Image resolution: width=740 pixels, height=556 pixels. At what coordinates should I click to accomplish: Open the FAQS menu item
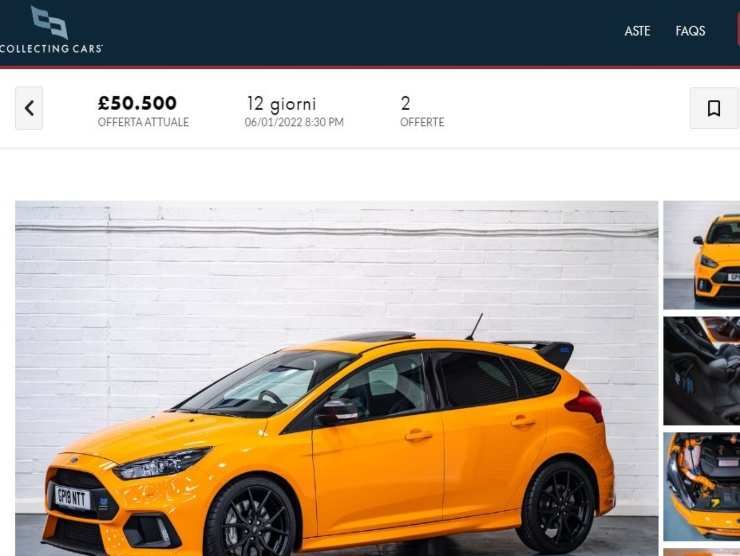tap(690, 31)
